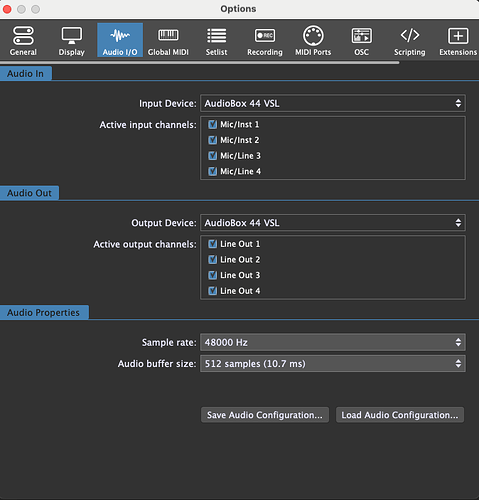
Task: Toggle the Line Out 4 checkbox
Action: click(x=212, y=291)
